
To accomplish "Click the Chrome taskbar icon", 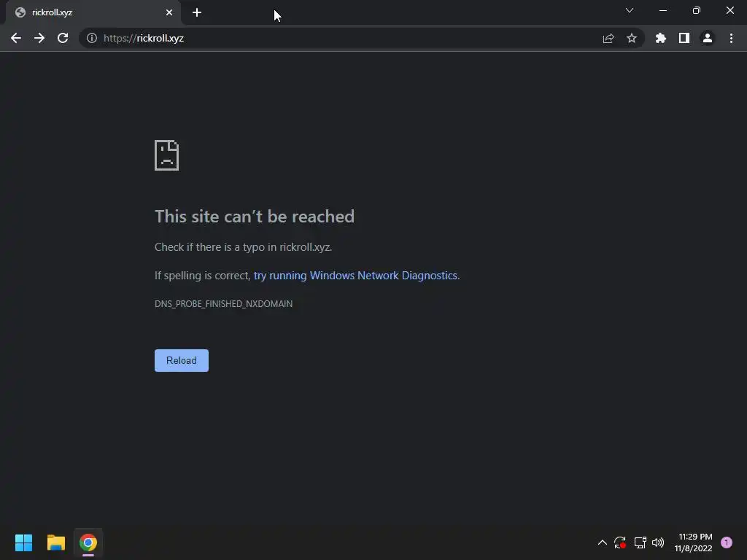I will pyautogui.click(x=88, y=542).
